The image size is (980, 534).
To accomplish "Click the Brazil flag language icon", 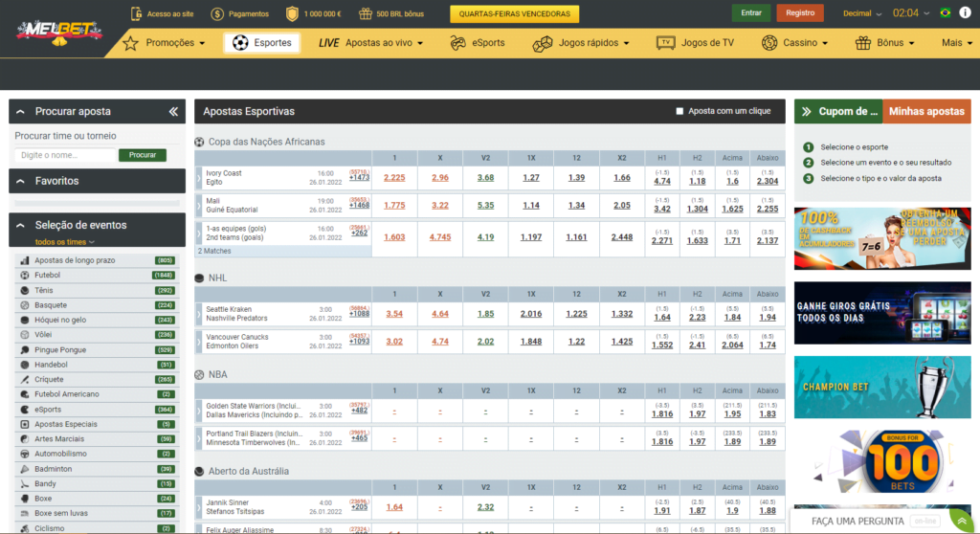I will pos(946,13).
